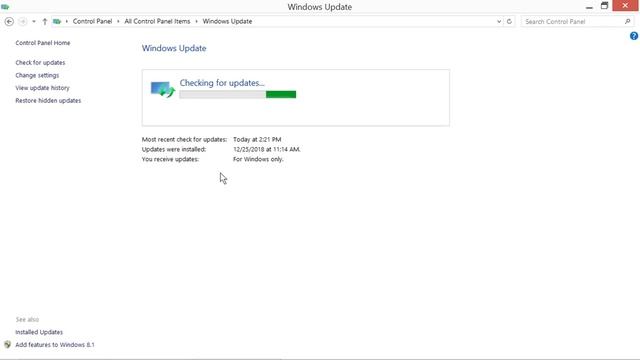640x360 pixels.
Task: Click the Forward navigation arrow
Action: click(23, 22)
